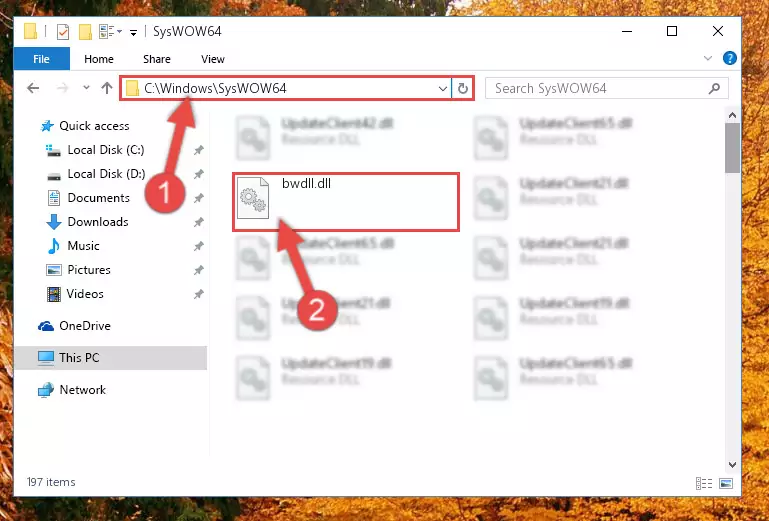The image size is (769, 521).
Task: Click the New Folder icon in title bar
Action: point(85,32)
